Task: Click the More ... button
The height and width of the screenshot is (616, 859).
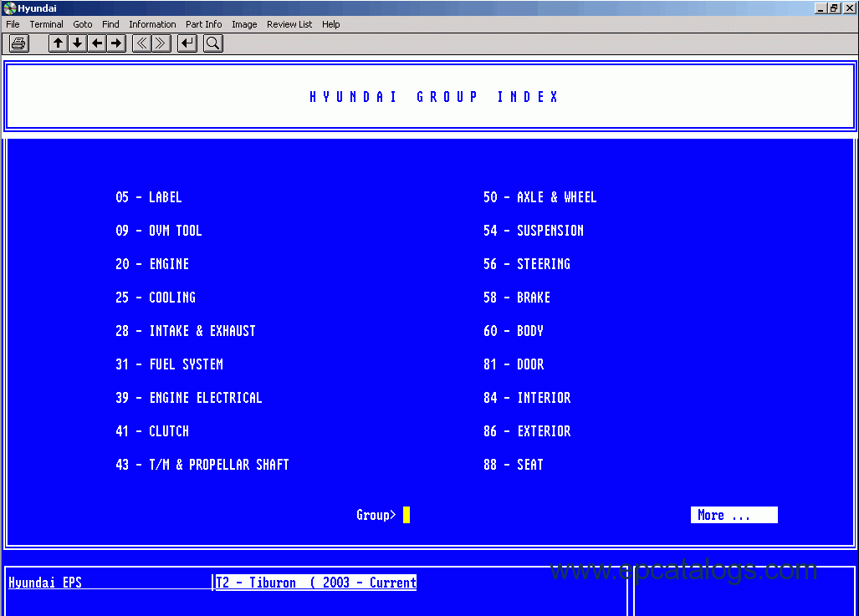Action: [x=734, y=515]
